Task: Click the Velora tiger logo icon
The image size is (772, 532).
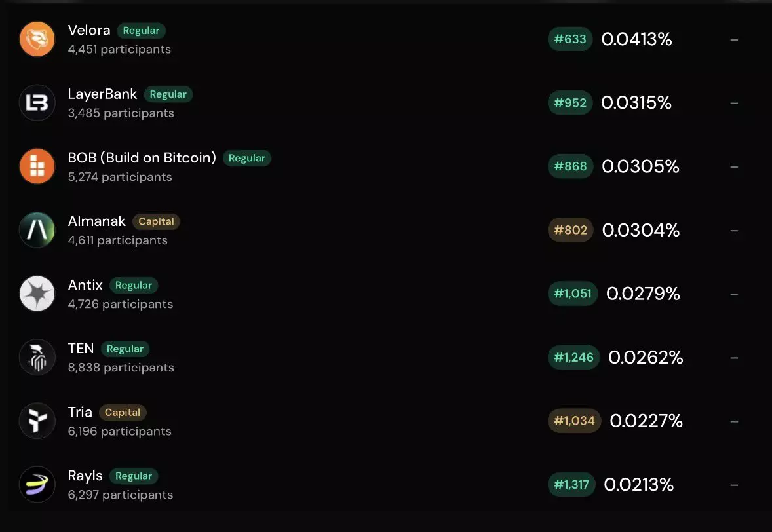Action: [x=37, y=39]
